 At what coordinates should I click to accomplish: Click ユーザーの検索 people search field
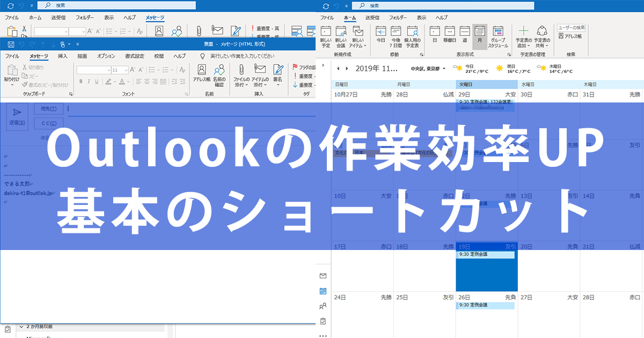click(571, 27)
